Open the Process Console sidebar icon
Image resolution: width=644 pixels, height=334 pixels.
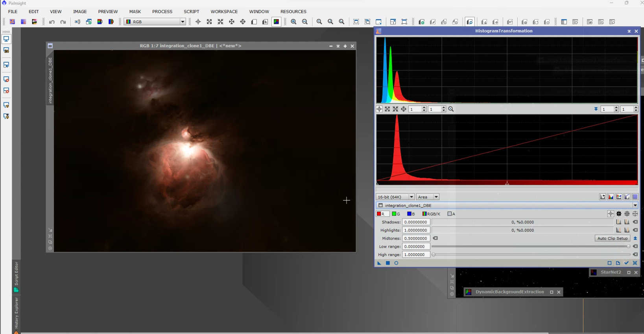click(6, 39)
